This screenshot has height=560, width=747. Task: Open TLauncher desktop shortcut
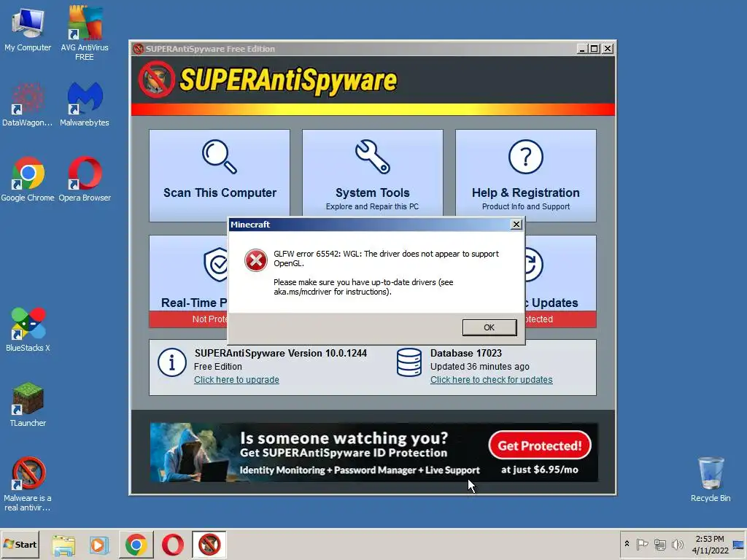[28, 405]
